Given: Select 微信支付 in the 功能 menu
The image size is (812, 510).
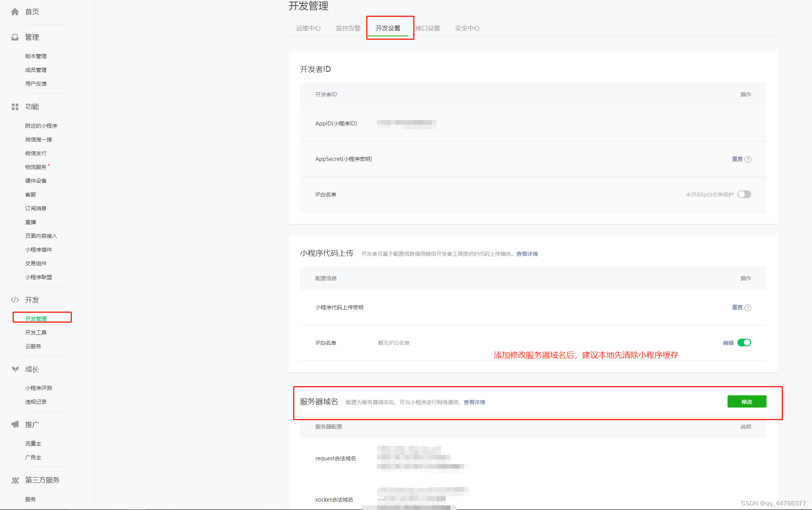Looking at the screenshot, I should click(36, 153).
